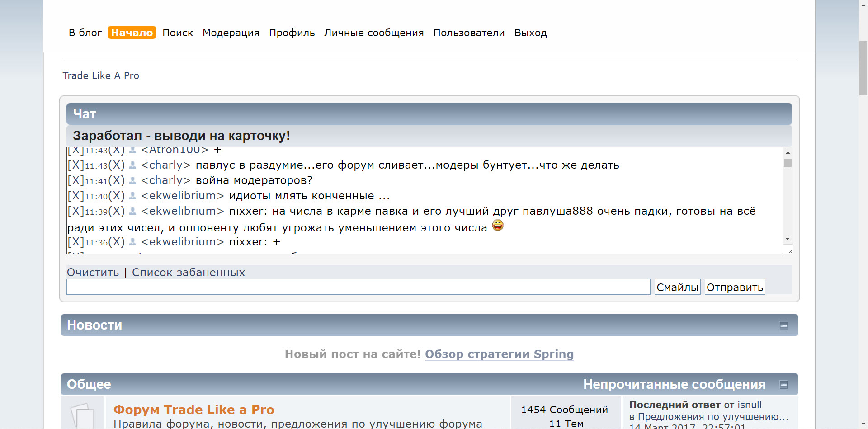The image size is (868, 429).
Task: Open the Смайлы picker button
Action: (x=677, y=287)
